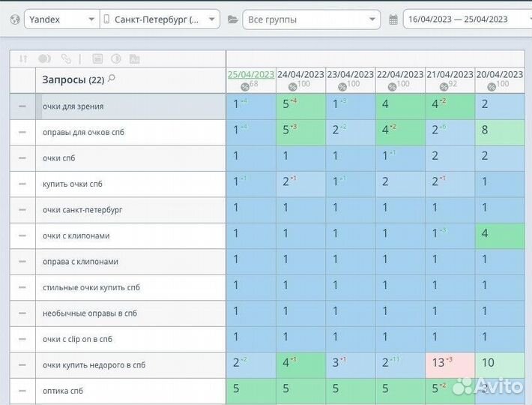Click the sort arrows icon in table toolbar

click(x=22, y=58)
